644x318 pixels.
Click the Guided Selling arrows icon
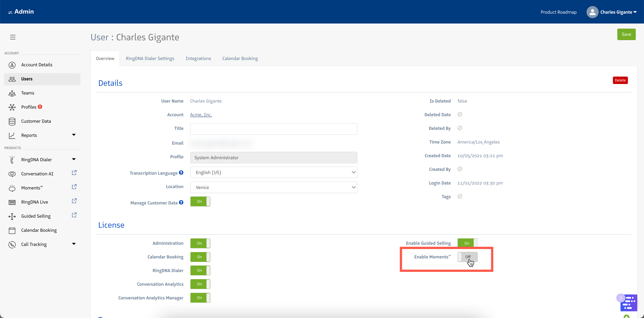point(12,216)
